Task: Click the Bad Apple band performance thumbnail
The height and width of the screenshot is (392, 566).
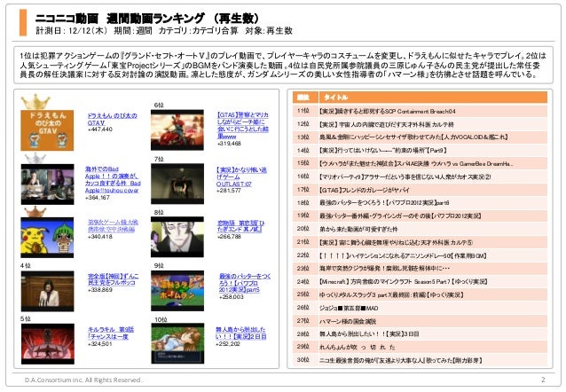Action: [47, 184]
